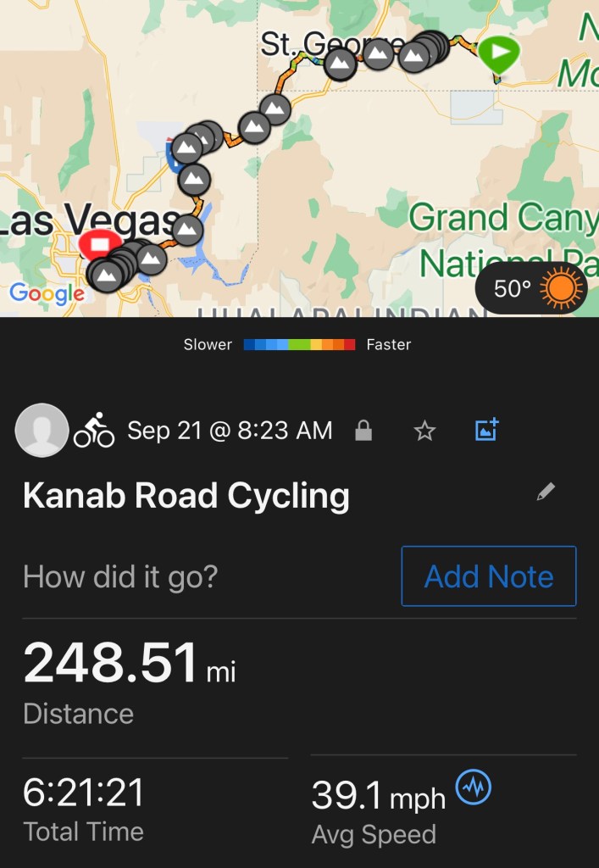Tap the "How did it go?" prompt

click(x=120, y=577)
